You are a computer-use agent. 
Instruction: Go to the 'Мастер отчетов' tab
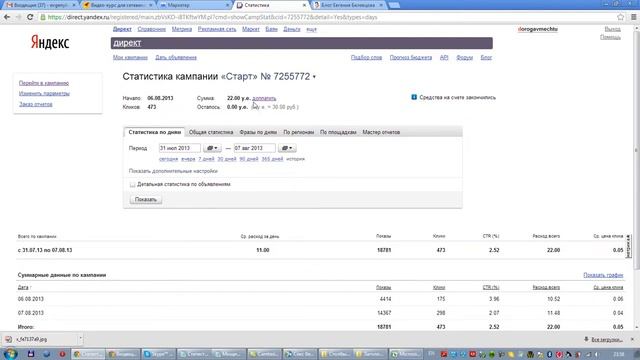381,132
